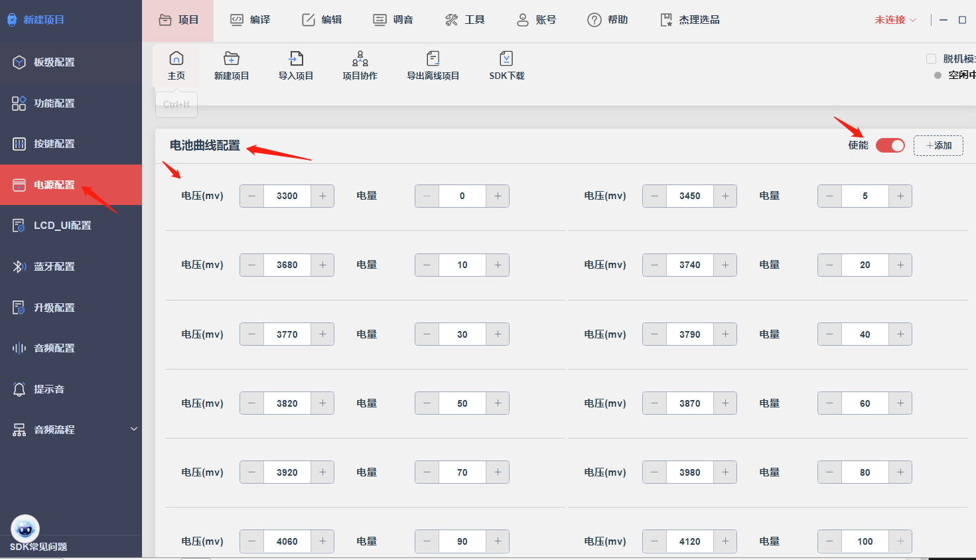Image resolution: width=976 pixels, height=560 pixels.
Task: Go to 按键配置 in the sidebar
Action: pos(71,144)
